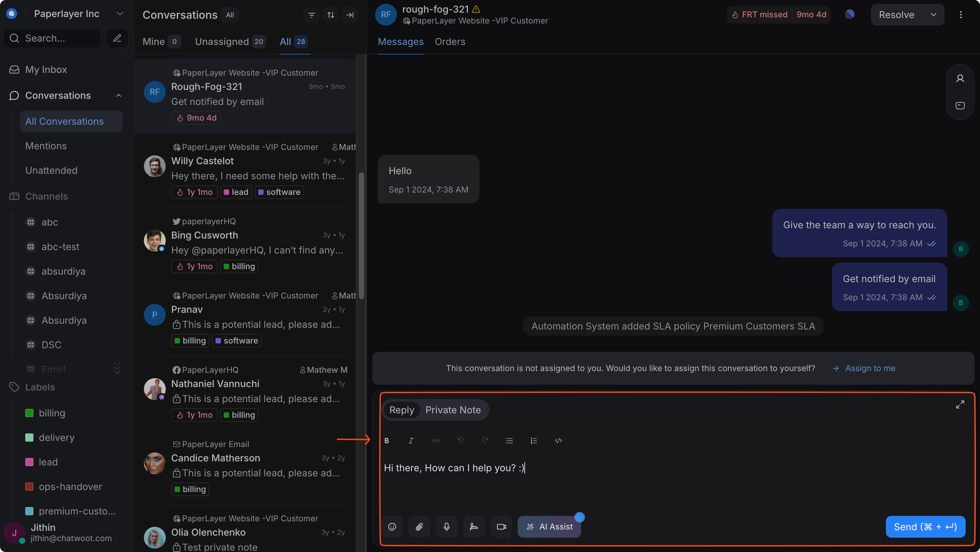Select All Conversations in sidebar
980x552 pixels.
71,121
